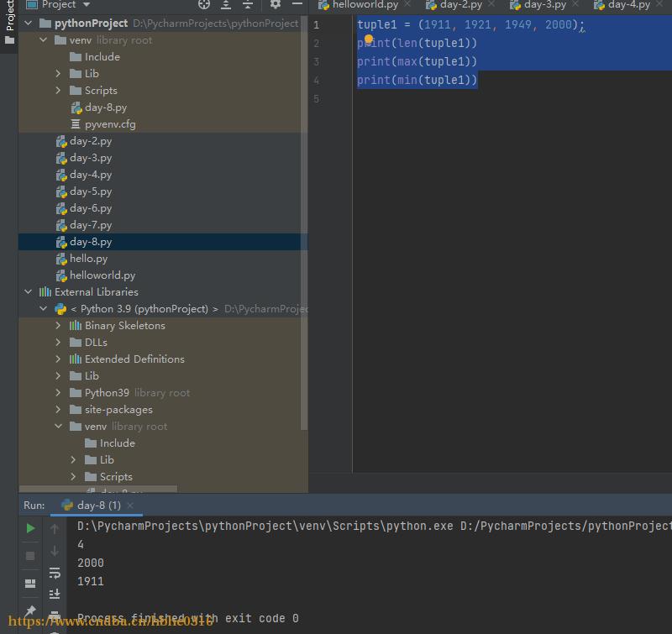
Task: Collapse the Python 3.9 (pythonProject) node
Action: (44, 308)
